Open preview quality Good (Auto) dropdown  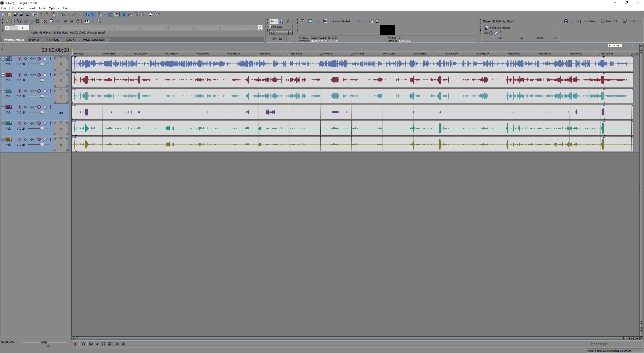tap(353, 21)
